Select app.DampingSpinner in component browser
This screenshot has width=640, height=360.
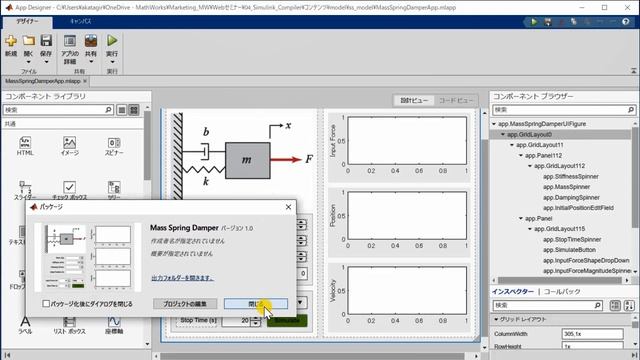click(x=571, y=198)
